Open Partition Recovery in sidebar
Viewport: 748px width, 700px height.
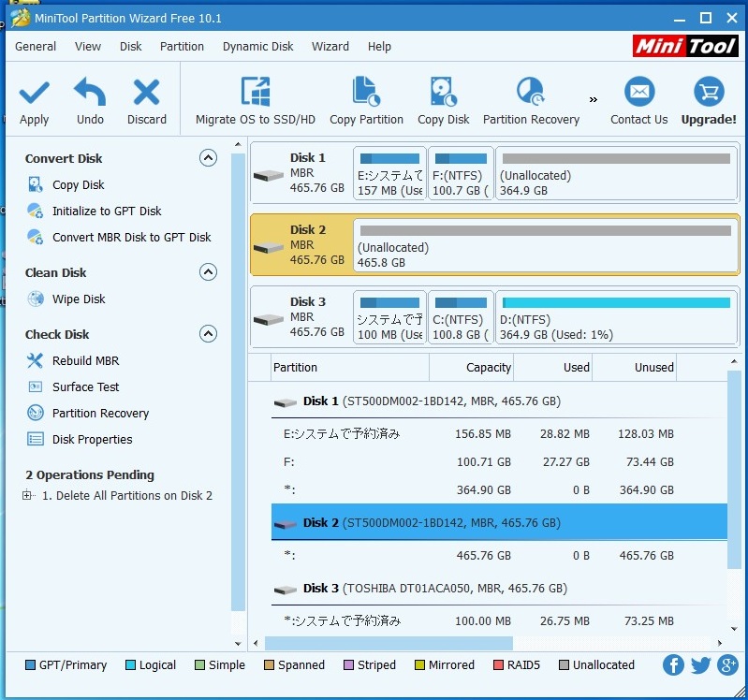pyautogui.click(x=101, y=413)
